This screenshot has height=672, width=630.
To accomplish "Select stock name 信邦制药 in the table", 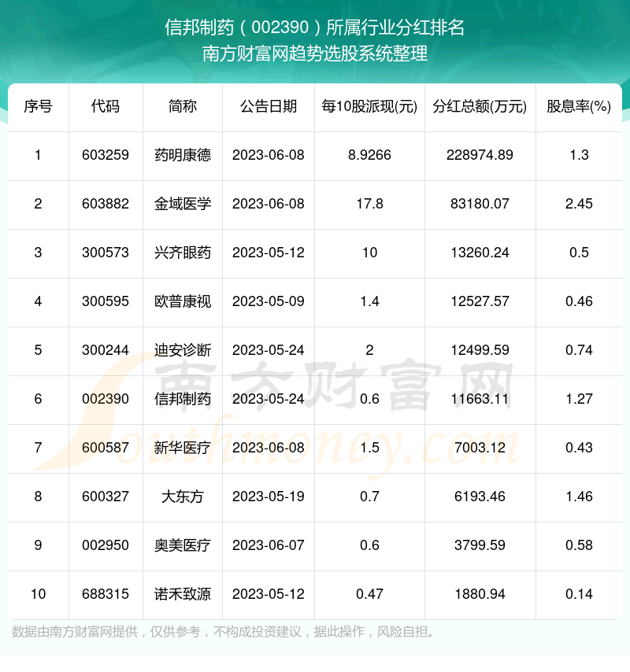I will 183,399.
